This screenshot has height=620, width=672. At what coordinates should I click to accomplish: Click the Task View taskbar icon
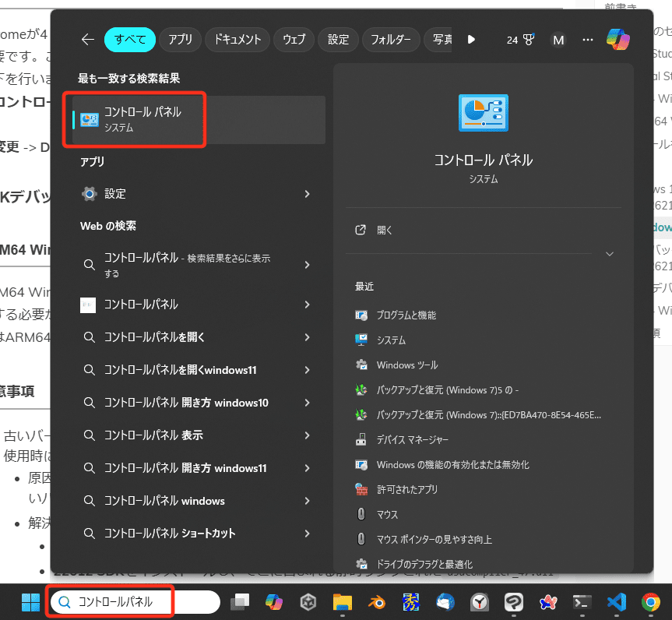tap(240, 602)
